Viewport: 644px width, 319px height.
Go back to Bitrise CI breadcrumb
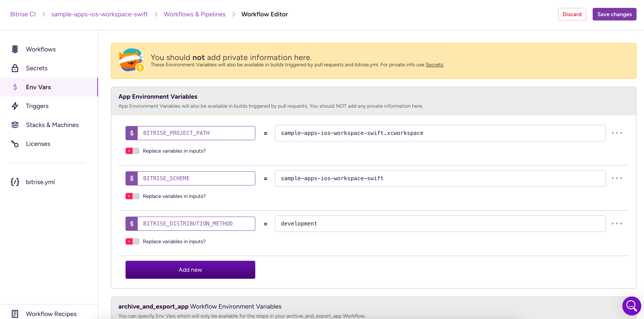[22, 14]
